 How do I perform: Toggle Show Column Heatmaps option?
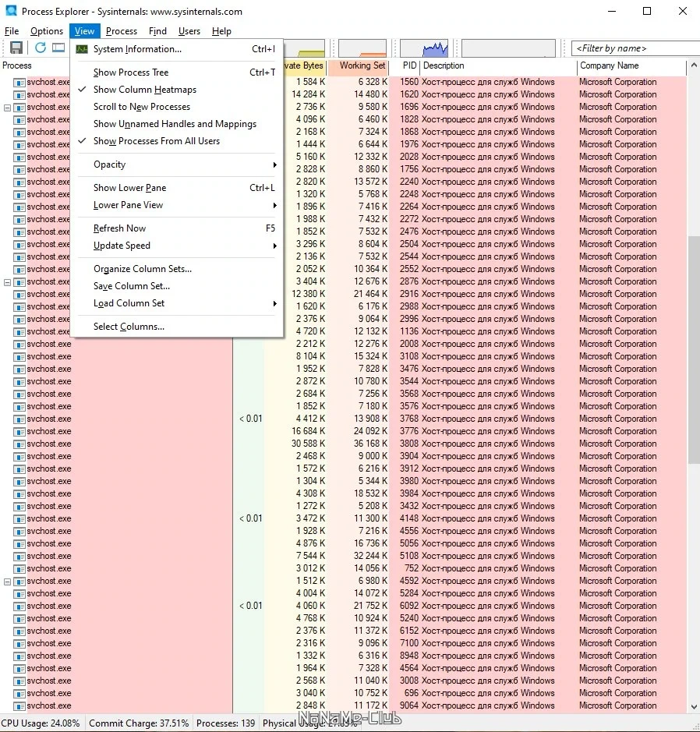tap(177, 90)
